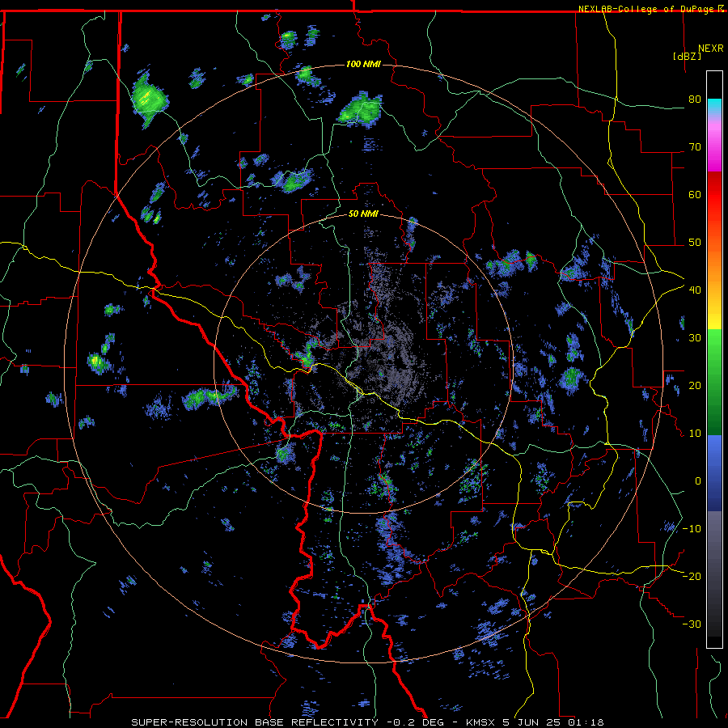Select the 30 value on the dBZ scale
Viewport: 728px width, 728px height.
(695, 337)
